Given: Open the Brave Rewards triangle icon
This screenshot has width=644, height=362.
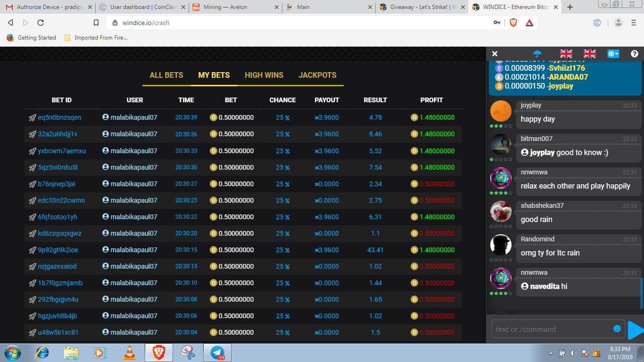Looking at the screenshot, I should point(529,23).
